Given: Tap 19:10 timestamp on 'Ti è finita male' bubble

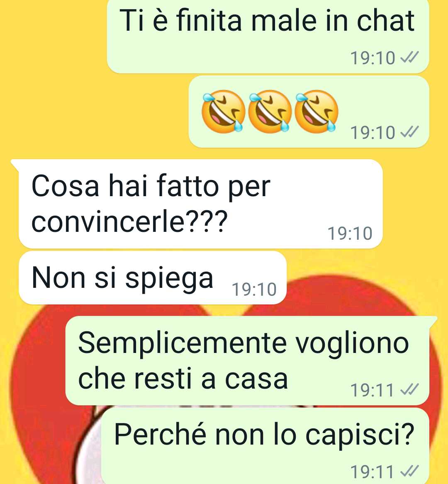Looking at the screenshot, I should point(373,58).
